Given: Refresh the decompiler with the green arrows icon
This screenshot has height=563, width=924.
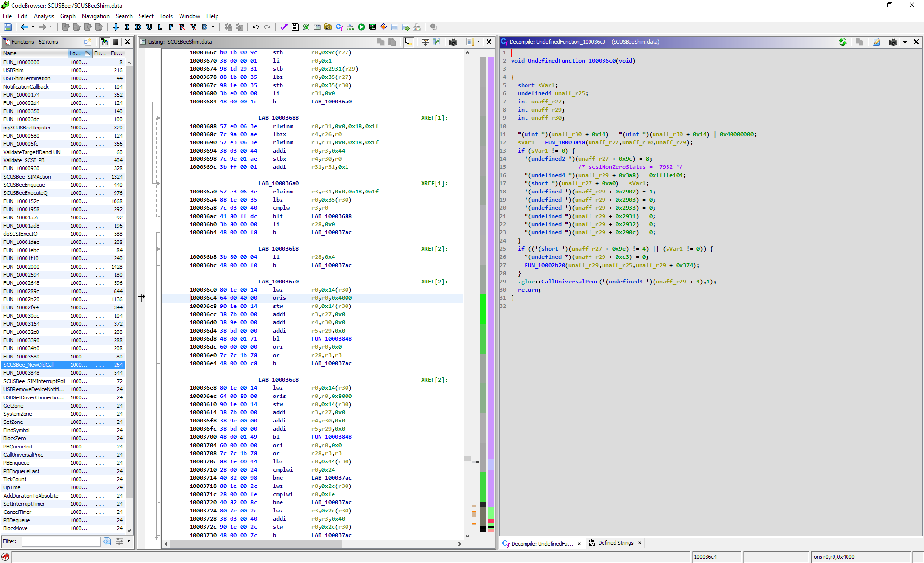Looking at the screenshot, I should click(843, 42).
